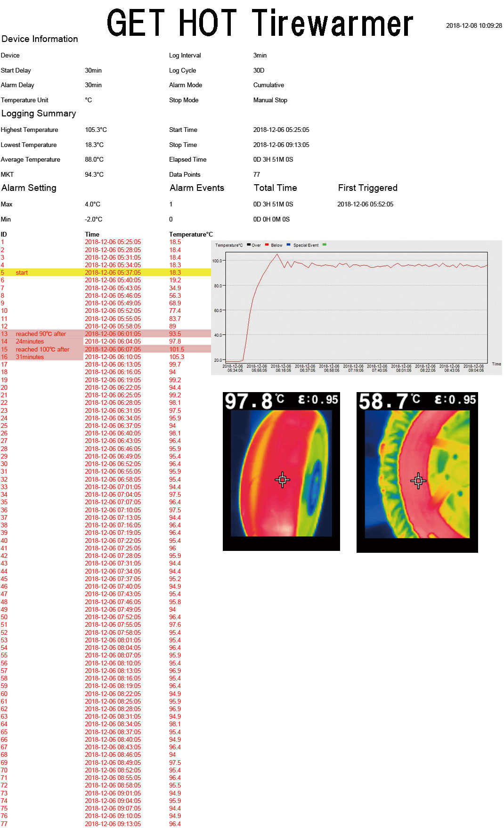Click the Device Information heading

click(40, 39)
